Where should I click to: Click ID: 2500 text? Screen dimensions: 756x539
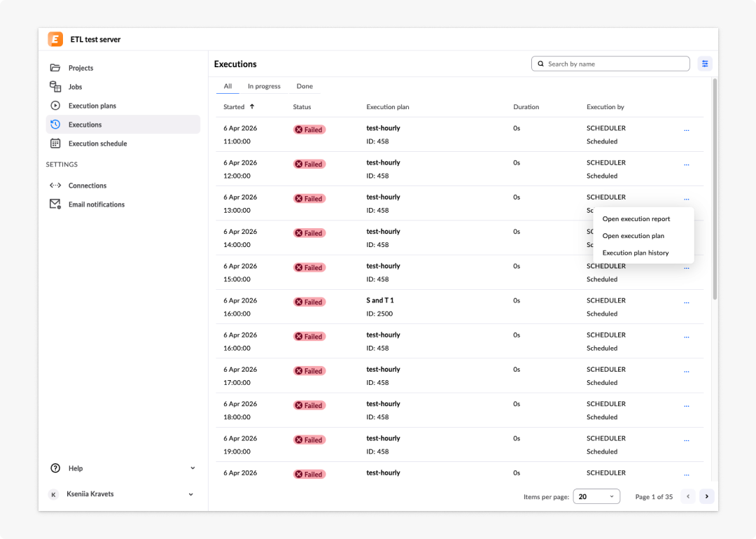[x=379, y=314]
